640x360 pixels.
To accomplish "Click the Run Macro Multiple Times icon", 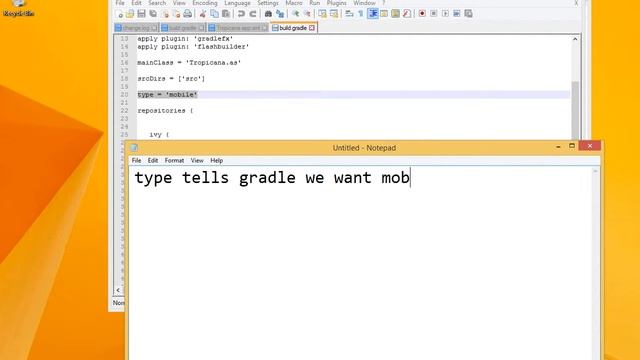I will point(457,14).
